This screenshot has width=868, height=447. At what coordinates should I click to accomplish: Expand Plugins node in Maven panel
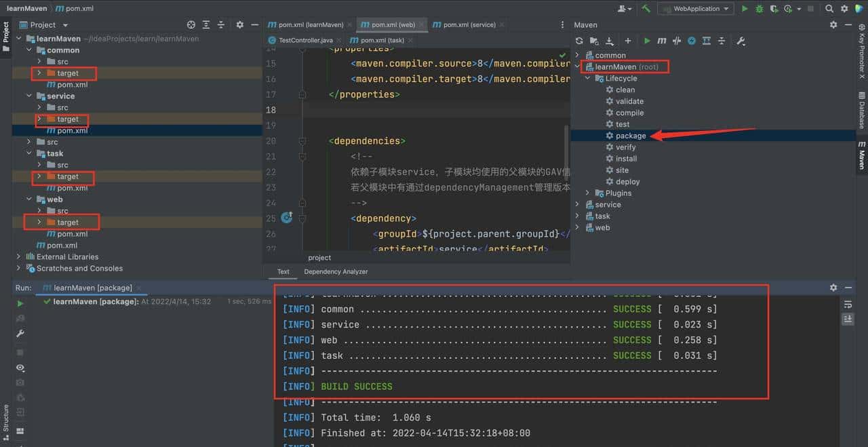tap(588, 193)
